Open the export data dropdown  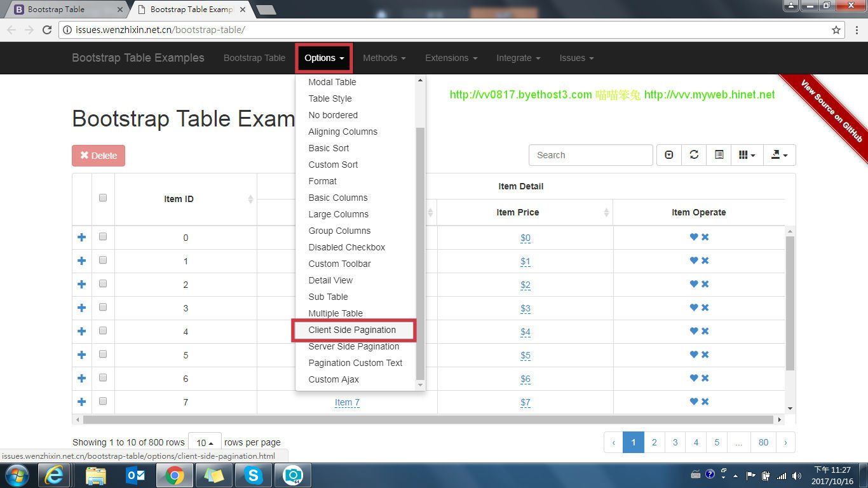[779, 155]
